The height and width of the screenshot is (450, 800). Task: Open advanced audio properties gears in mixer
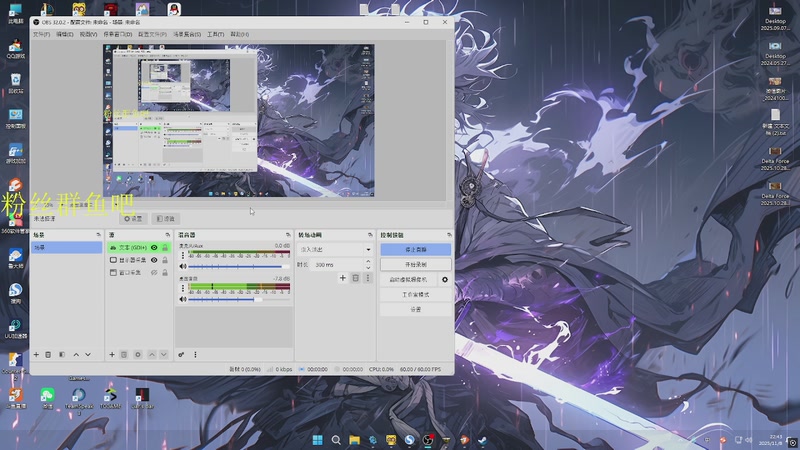(181, 355)
